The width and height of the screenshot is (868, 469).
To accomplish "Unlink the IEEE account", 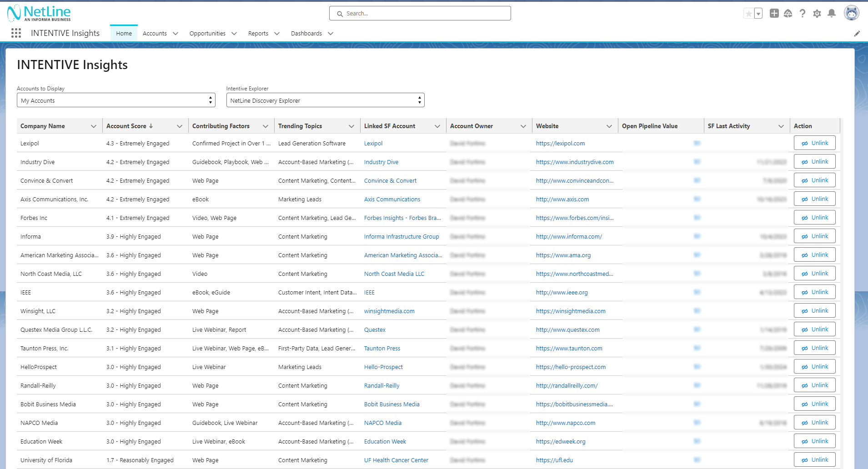I will (x=814, y=292).
